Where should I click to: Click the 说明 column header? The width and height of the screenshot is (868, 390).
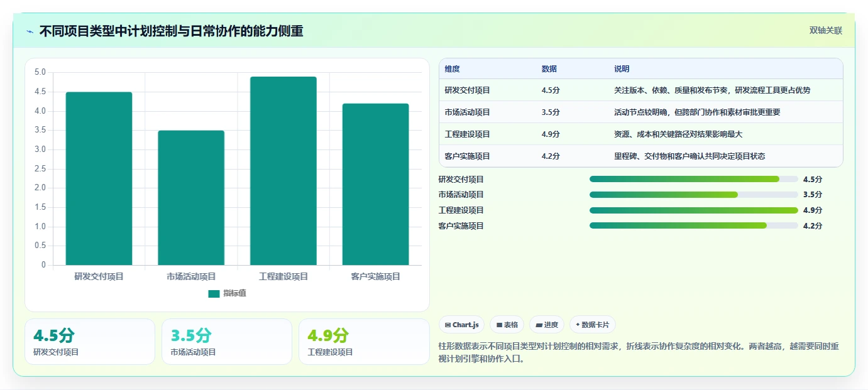pos(622,69)
